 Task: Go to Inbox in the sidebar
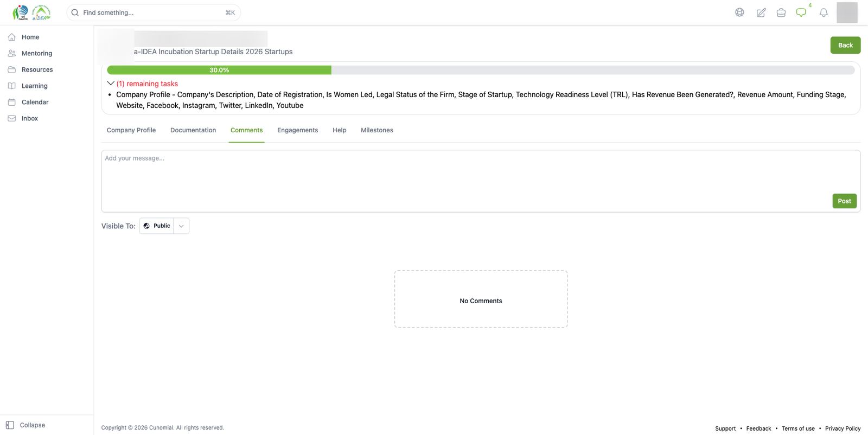point(30,118)
